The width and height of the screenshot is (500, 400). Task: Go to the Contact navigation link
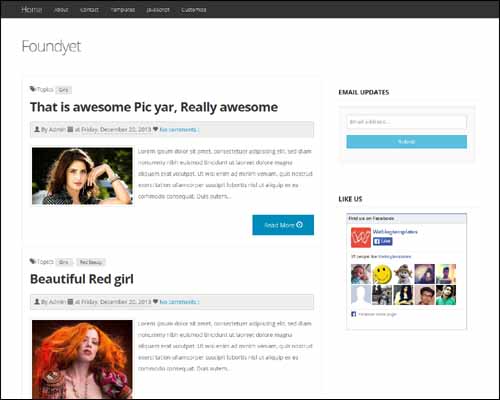(89, 10)
